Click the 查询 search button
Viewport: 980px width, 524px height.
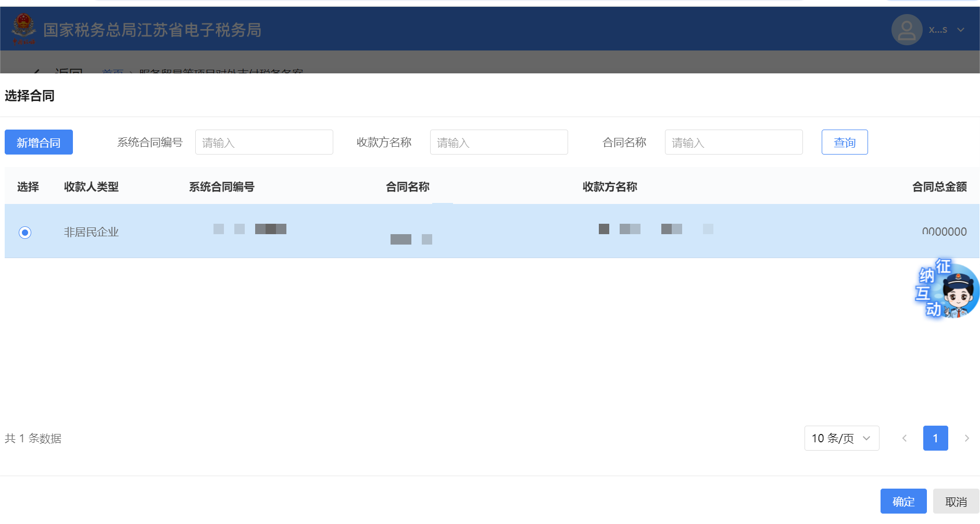click(844, 142)
